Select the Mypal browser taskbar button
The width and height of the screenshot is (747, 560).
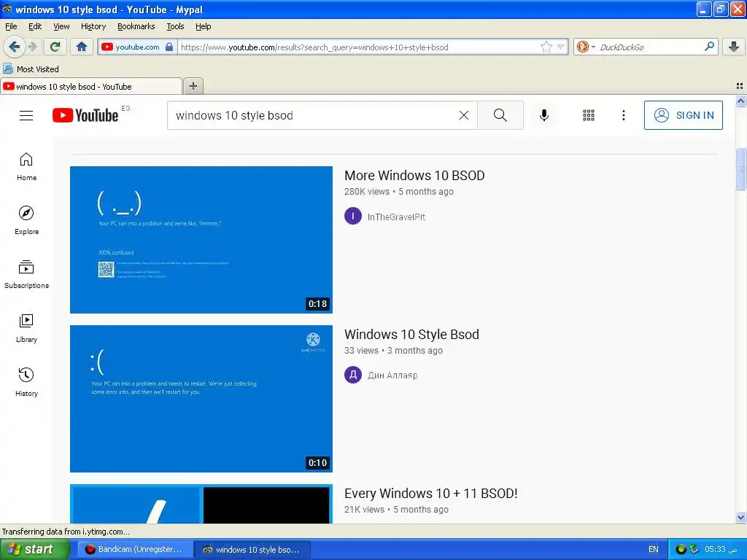click(x=253, y=549)
